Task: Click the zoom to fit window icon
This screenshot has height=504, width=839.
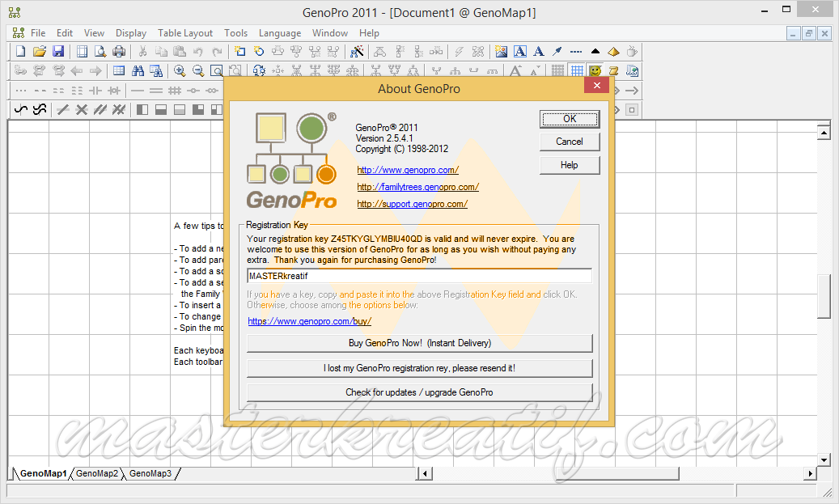Action: coord(216,70)
